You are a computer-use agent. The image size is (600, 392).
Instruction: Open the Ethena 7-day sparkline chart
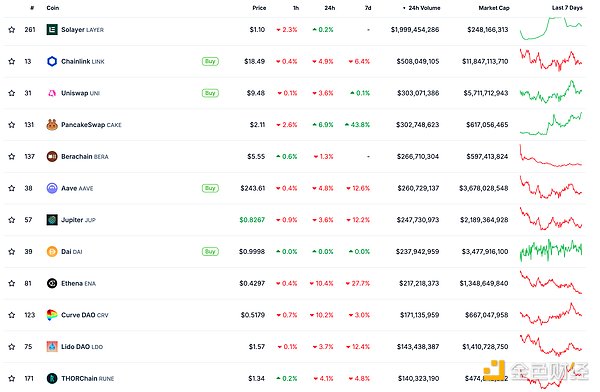click(x=551, y=283)
